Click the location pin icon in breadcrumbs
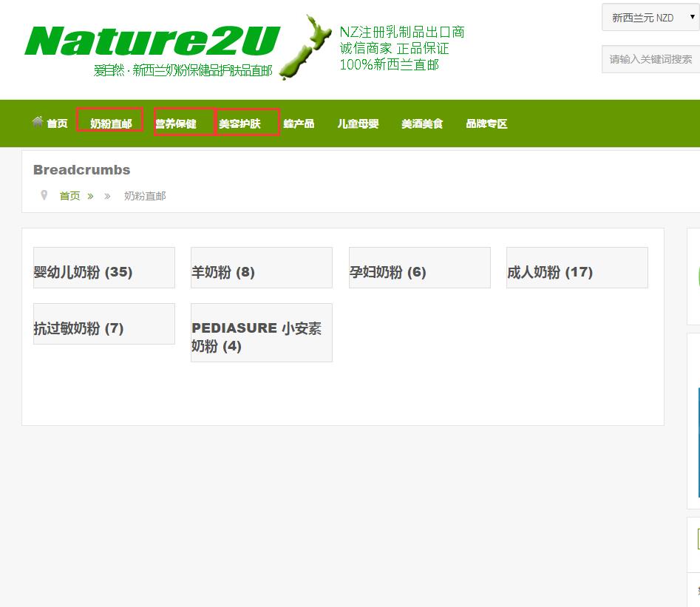The width and height of the screenshot is (700, 607). coord(44,195)
